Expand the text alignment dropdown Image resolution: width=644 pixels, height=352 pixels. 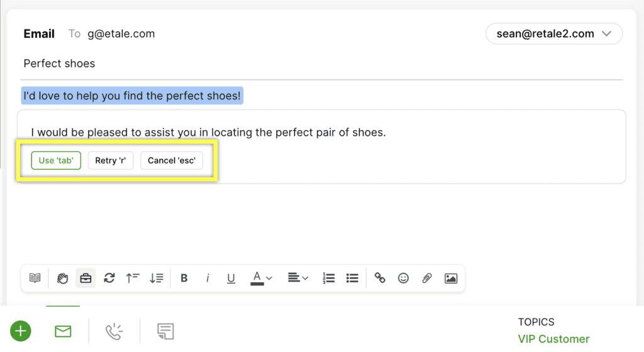point(297,278)
